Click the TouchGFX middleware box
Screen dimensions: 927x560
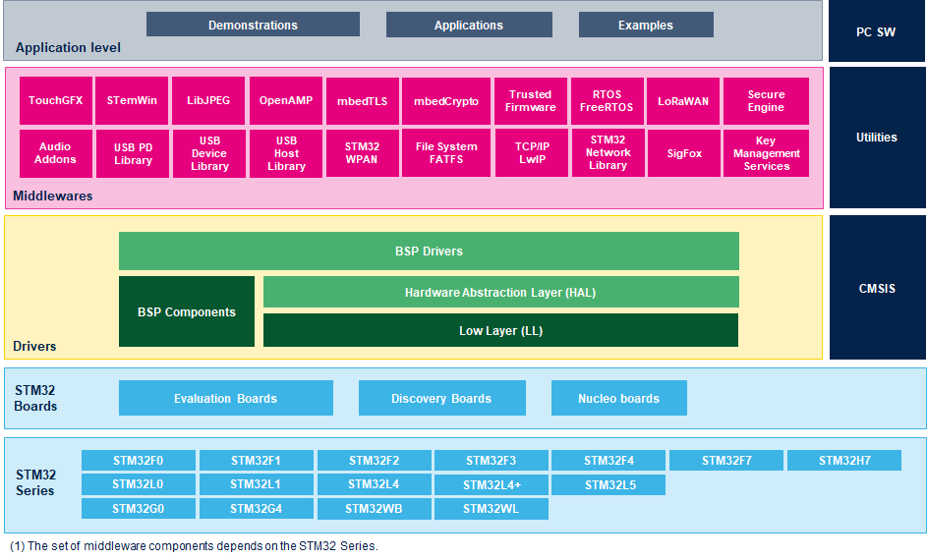pyautogui.click(x=56, y=100)
